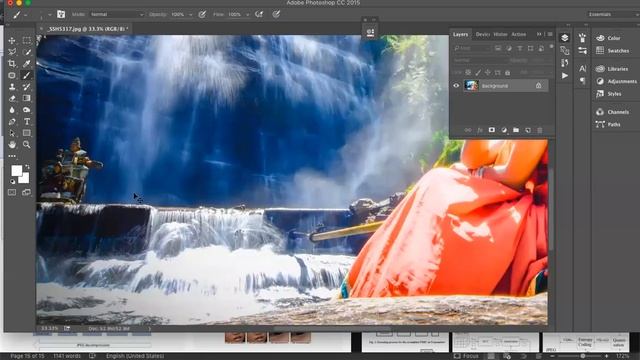The width and height of the screenshot is (640, 360).
Task: Select the Lasso tool
Action: coord(12,52)
